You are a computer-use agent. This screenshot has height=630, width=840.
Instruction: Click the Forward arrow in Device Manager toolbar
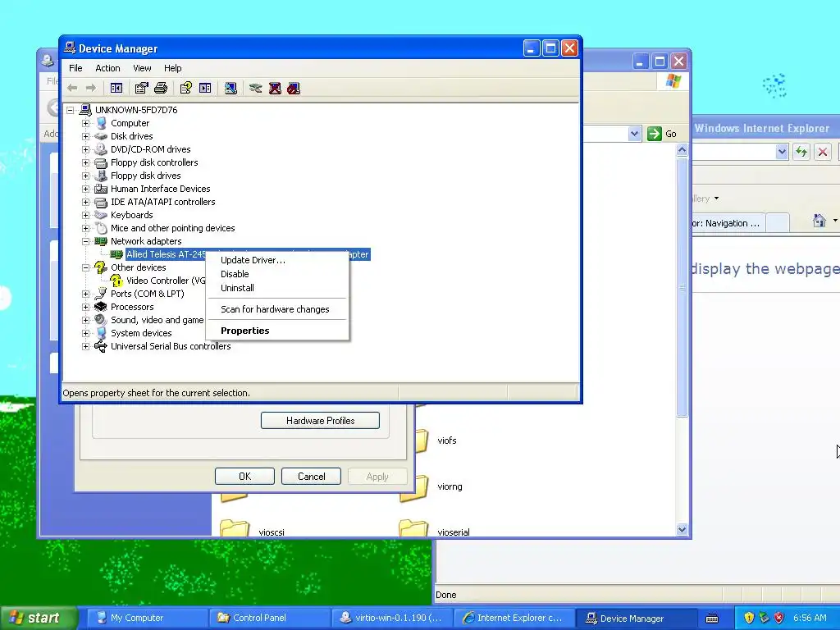[x=90, y=88]
